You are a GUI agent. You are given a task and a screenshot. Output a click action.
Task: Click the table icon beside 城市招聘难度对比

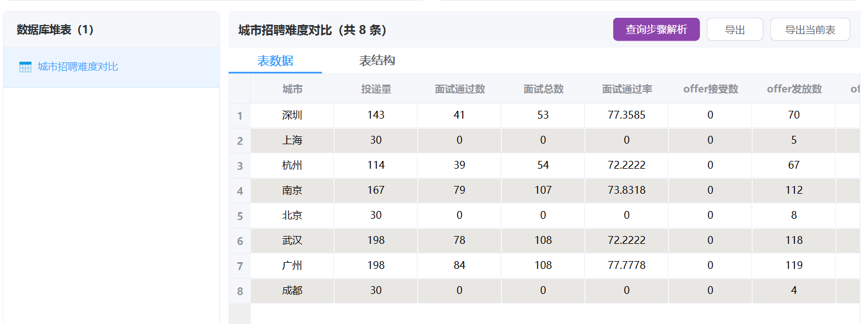tap(25, 67)
